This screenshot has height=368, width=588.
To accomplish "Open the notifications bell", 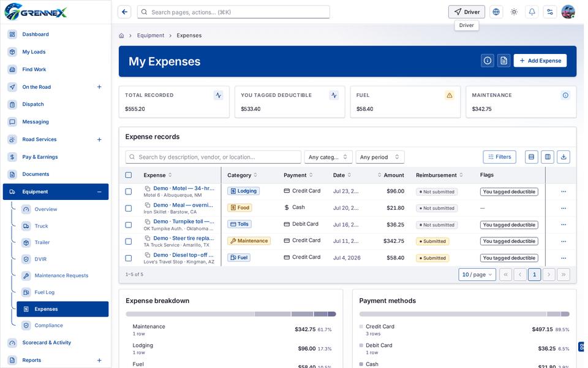I will [532, 12].
